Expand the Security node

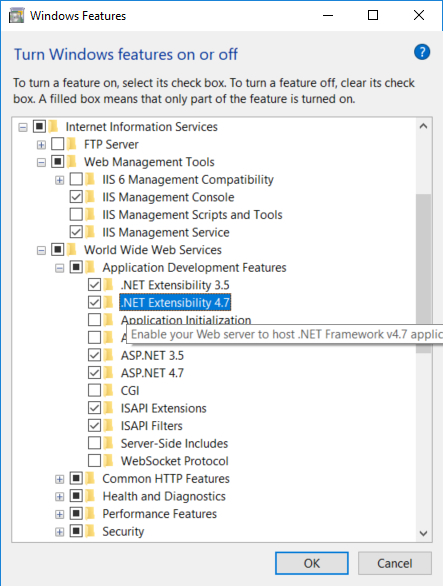coord(59,532)
